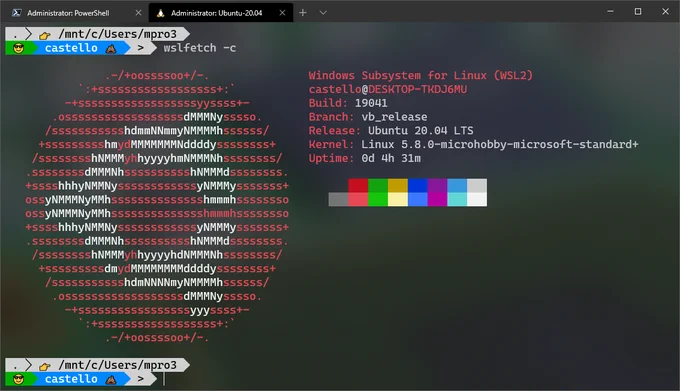Click the sunglasses emoji in top prompt
680x391 pixels.
coord(18,48)
